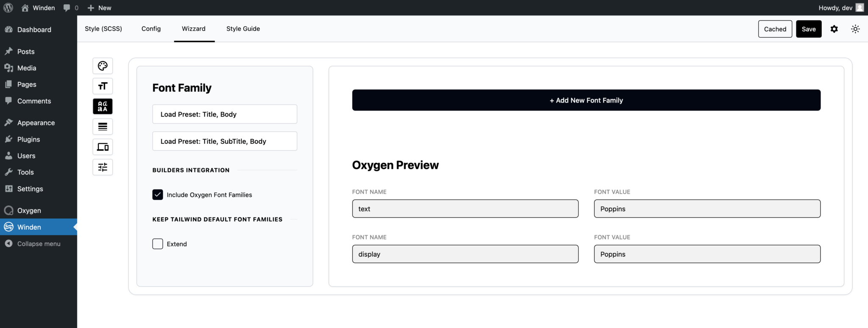Click Howdy, dev account link
The width and height of the screenshot is (868, 328).
(x=835, y=8)
